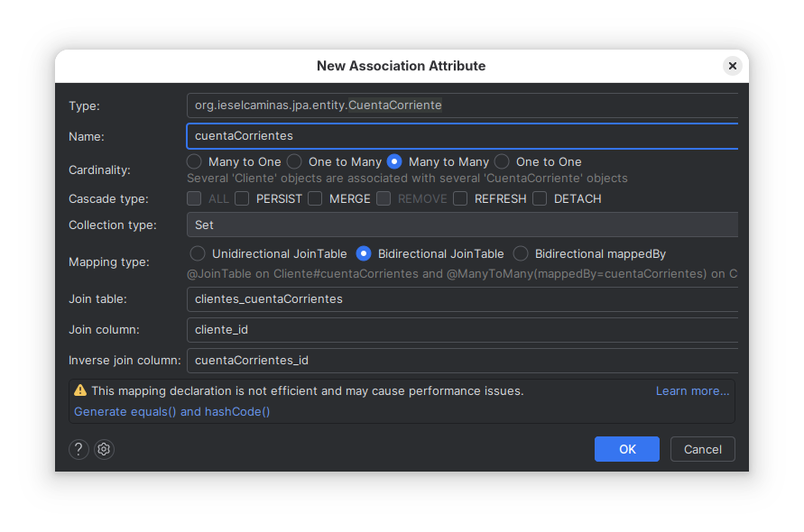
Task: Click the help question mark icon
Action: click(79, 449)
